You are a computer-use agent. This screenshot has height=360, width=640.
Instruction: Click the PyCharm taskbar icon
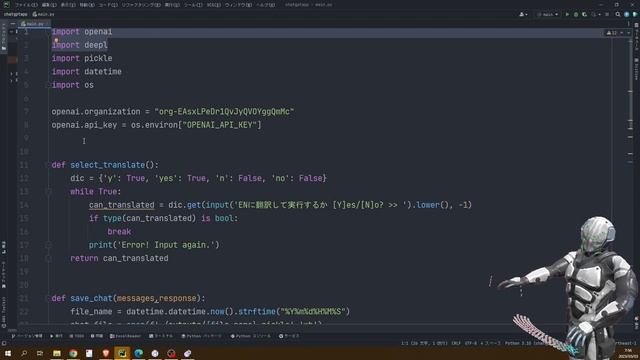[122, 353]
